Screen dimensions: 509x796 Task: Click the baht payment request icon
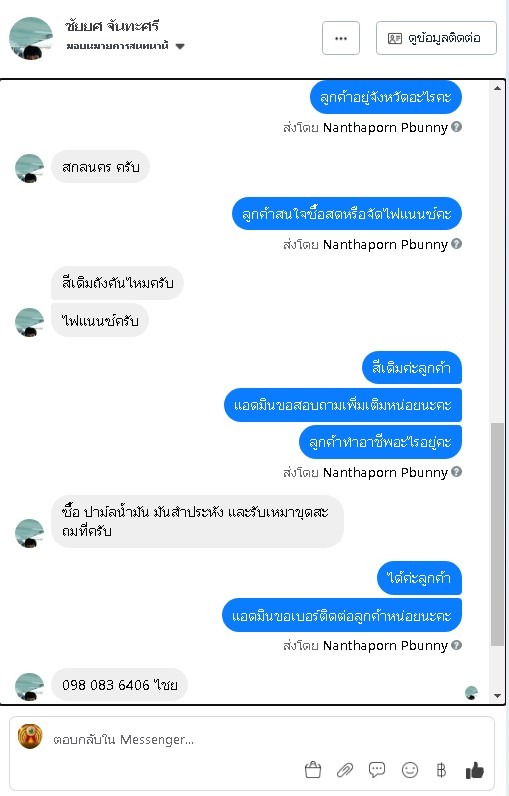442,770
